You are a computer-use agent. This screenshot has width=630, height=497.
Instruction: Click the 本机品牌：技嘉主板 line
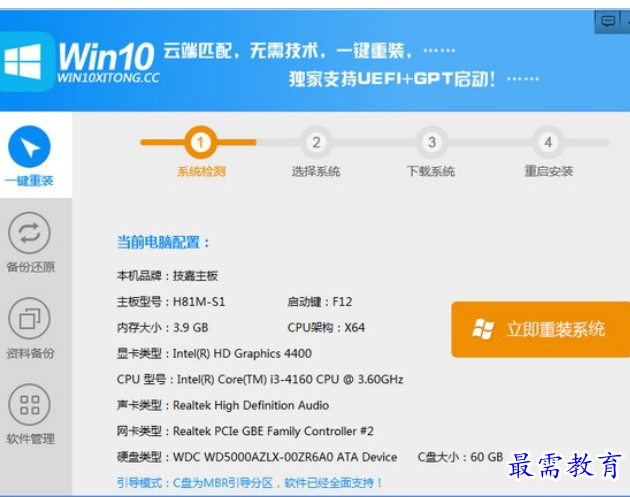click(x=168, y=276)
